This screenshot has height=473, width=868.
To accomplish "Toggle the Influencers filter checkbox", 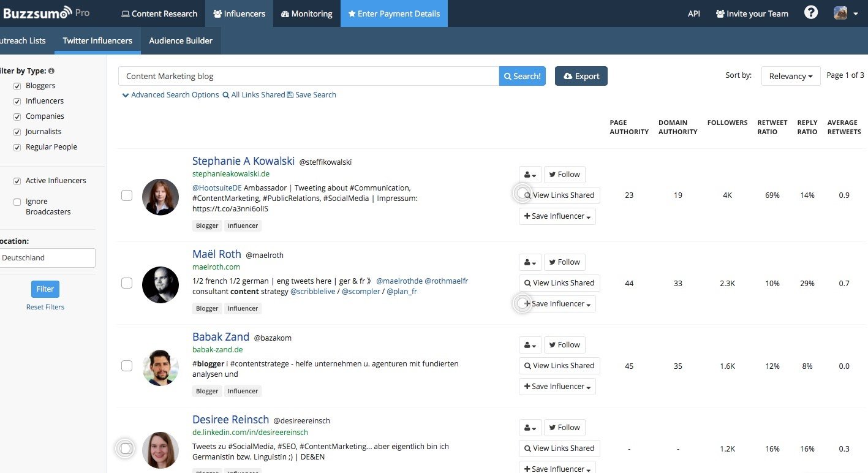I will 17,102.
